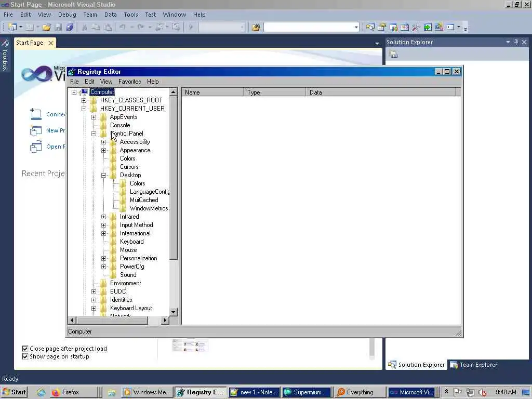Click the Find in Files toolbar icon
Viewport: 532px width, 399px height.
coord(256,27)
